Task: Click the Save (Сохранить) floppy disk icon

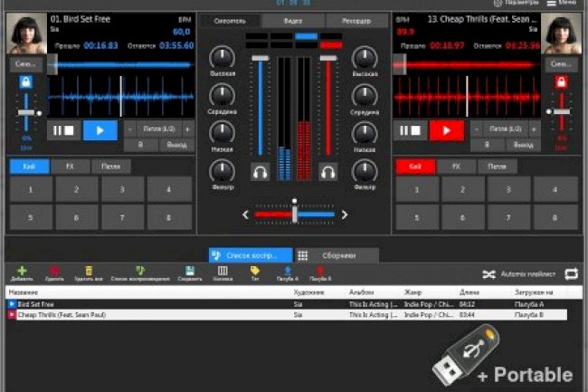Action: (x=190, y=271)
